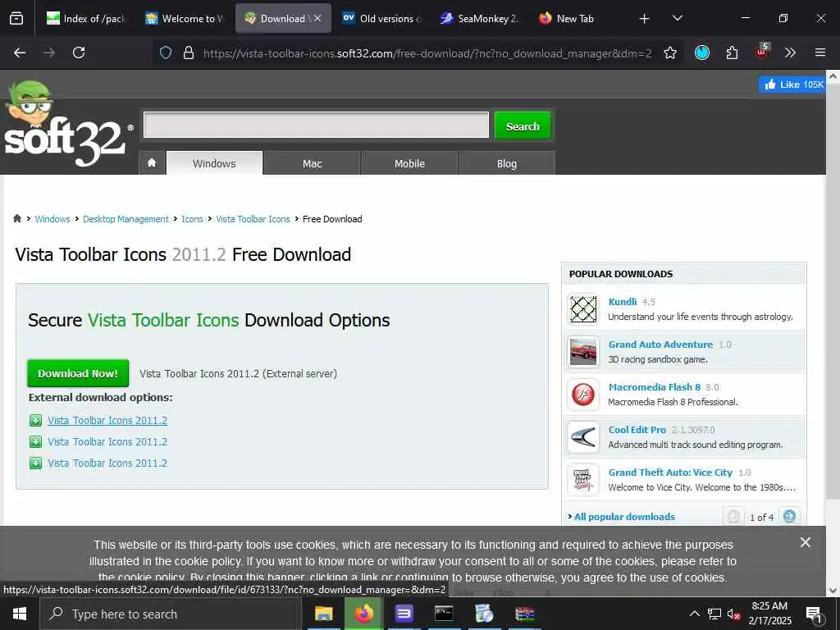The image size is (840, 630).
Task: Go to next page of popular downloads
Action: pos(789,517)
